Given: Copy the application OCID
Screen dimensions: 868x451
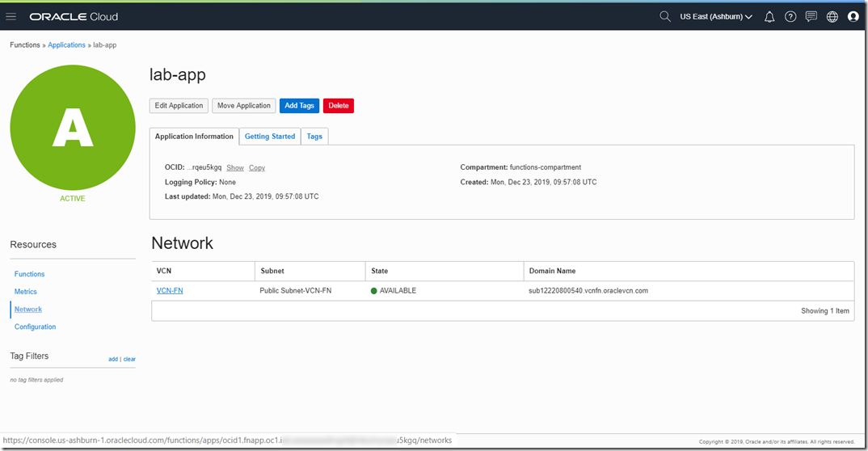Looking at the screenshot, I should pos(257,168).
